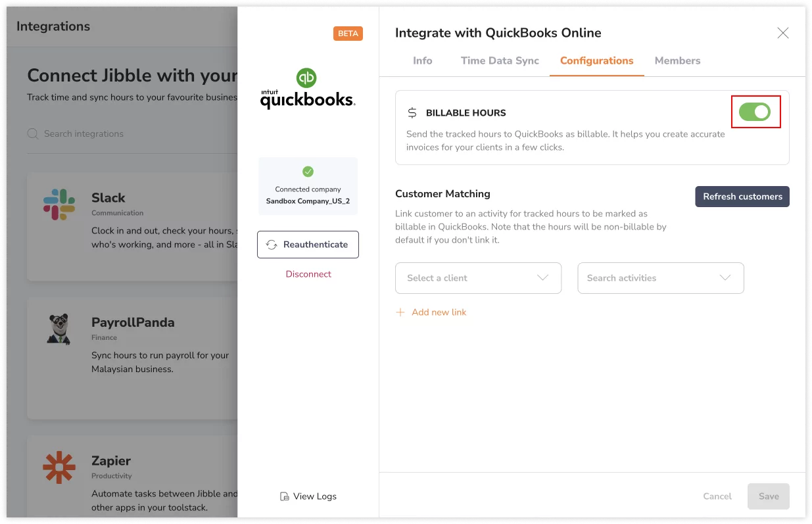Open the PayrollPanda integration card
This screenshot has height=524, width=812.
tap(131, 358)
